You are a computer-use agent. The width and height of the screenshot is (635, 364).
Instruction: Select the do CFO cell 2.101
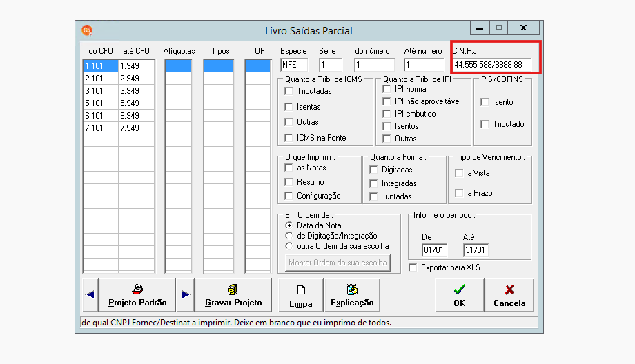[101, 79]
